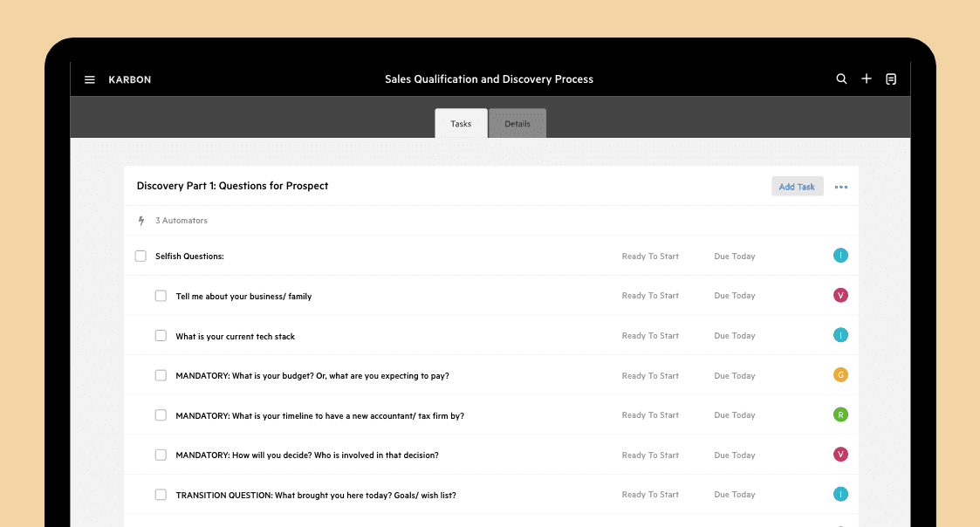980x527 pixels.
Task: Click the KARBON logo link
Action: point(129,79)
